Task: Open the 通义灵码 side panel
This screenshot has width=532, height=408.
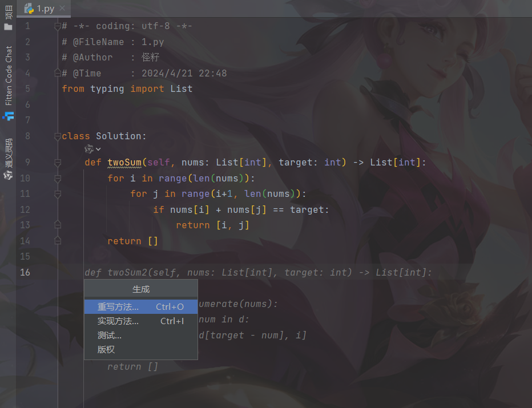Action: tap(9, 159)
